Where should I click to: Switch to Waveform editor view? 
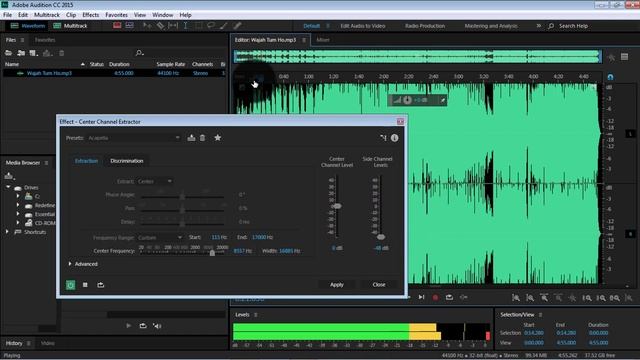tap(28, 26)
